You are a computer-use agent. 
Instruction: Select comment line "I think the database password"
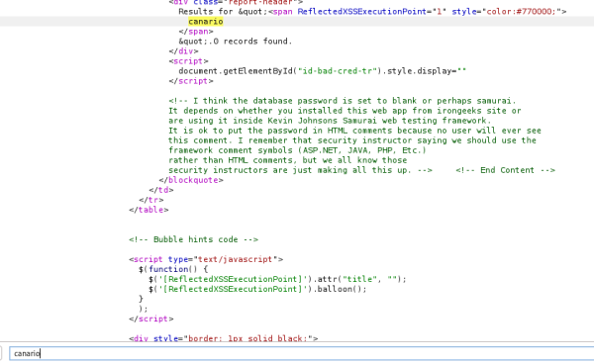click(x=343, y=101)
